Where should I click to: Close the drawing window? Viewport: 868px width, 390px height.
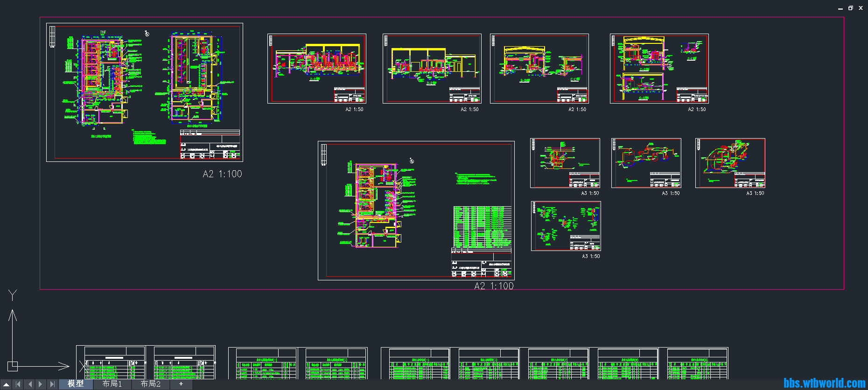(x=861, y=8)
